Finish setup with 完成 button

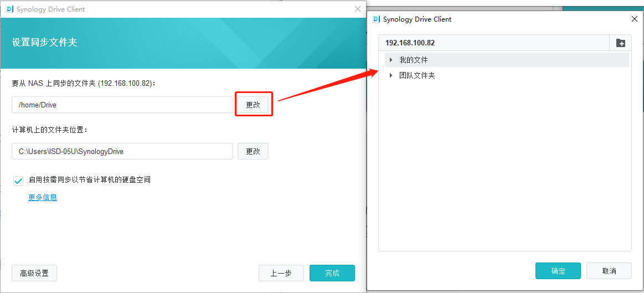332,273
